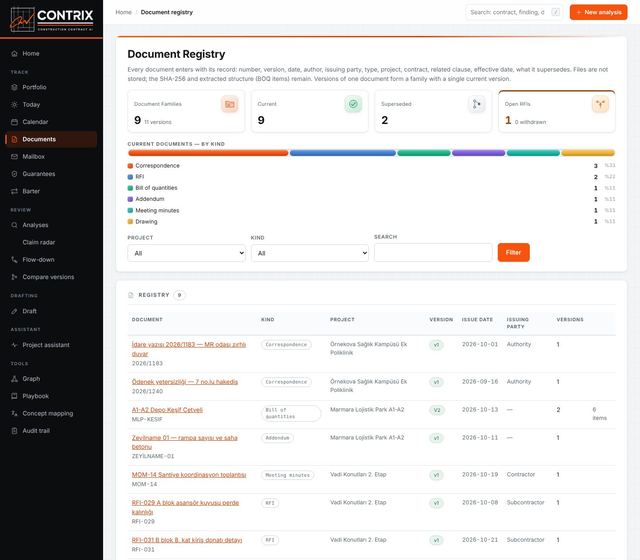
Task: Open Draft pencil icon
Action: click(14, 311)
